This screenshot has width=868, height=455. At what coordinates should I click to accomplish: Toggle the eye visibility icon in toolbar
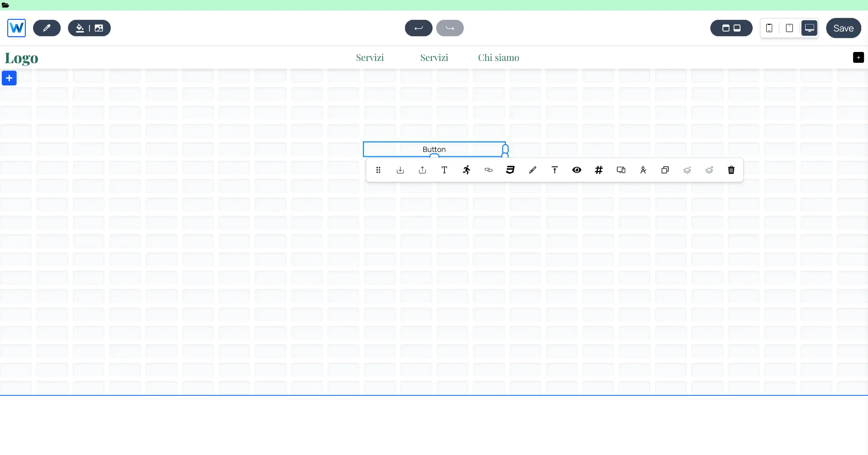[576, 170]
